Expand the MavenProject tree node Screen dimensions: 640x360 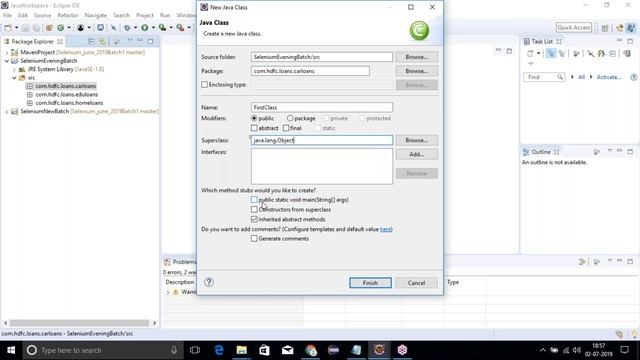click(7, 53)
